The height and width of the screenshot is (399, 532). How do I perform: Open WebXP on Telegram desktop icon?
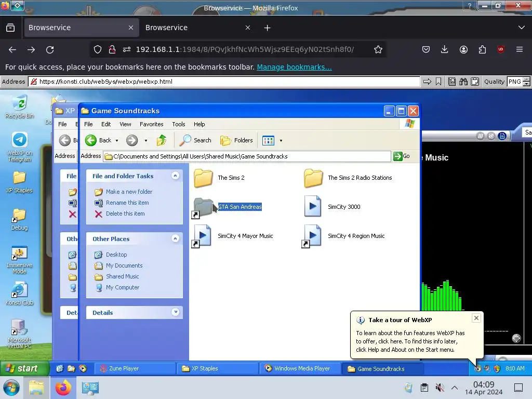(19, 147)
